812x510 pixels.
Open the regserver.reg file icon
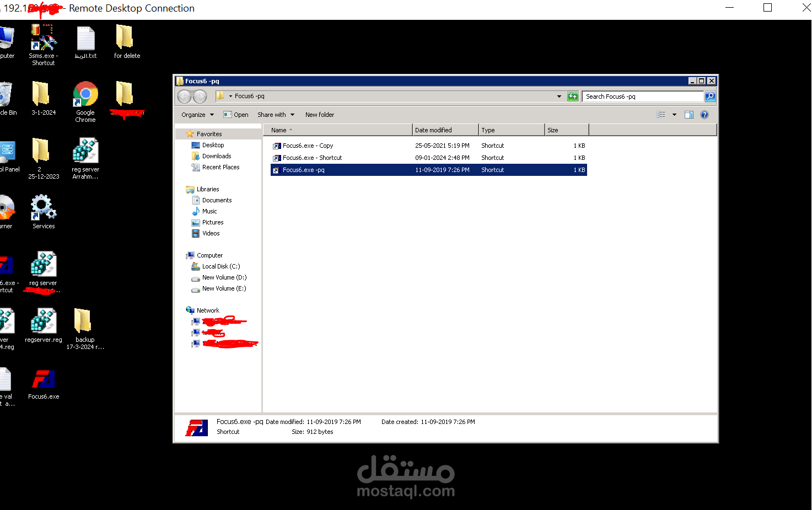(x=44, y=325)
